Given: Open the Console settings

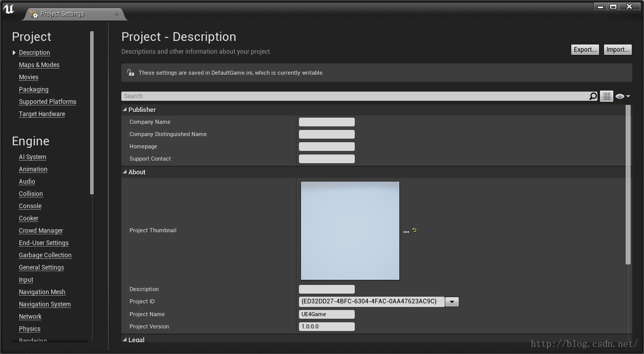Looking at the screenshot, I should 30,206.
